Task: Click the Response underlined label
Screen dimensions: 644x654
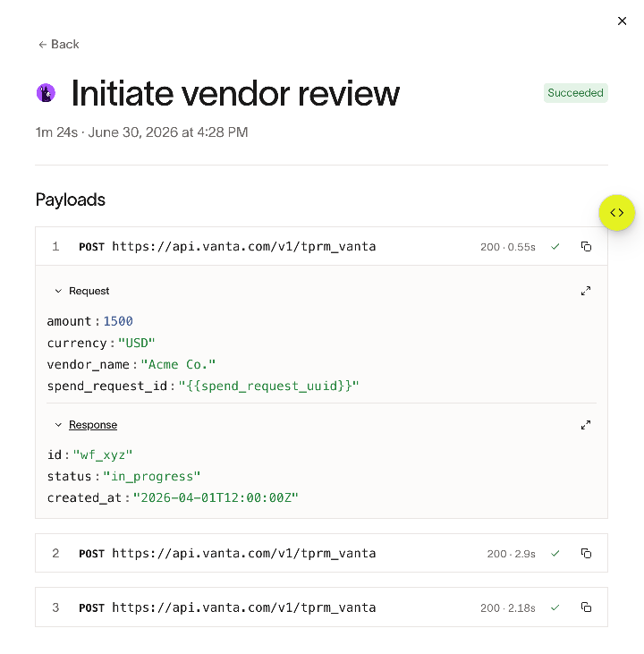Action: tap(93, 425)
